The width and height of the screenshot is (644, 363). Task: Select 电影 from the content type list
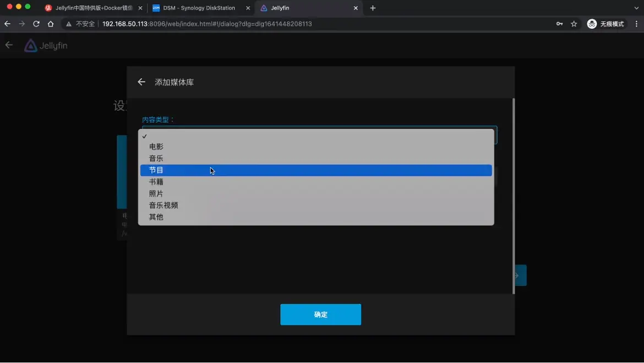156,147
